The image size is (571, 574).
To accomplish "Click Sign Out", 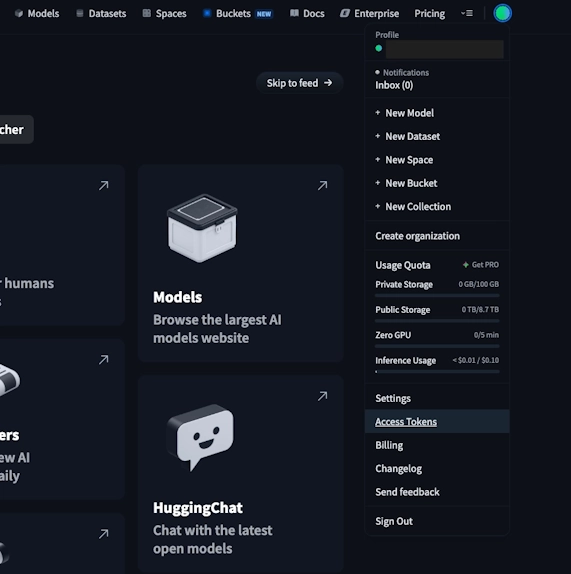I will point(437,521).
